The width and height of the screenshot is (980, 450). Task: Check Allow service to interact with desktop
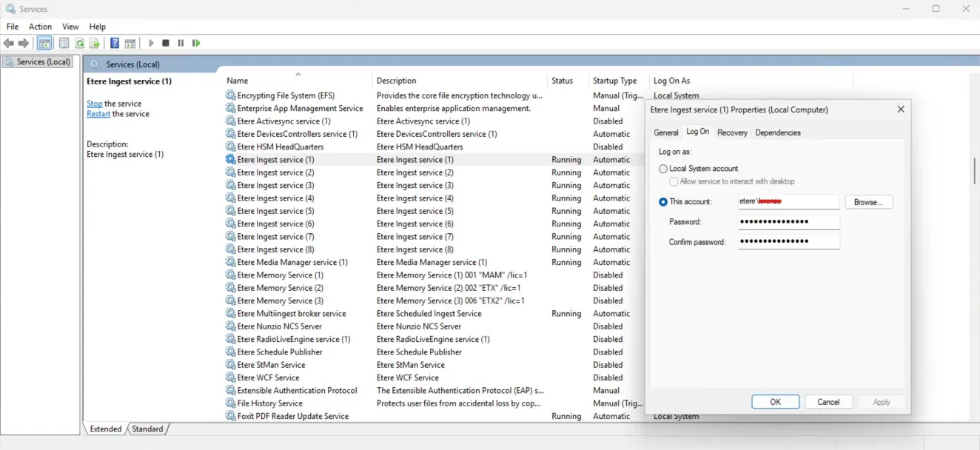pyautogui.click(x=674, y=181)
